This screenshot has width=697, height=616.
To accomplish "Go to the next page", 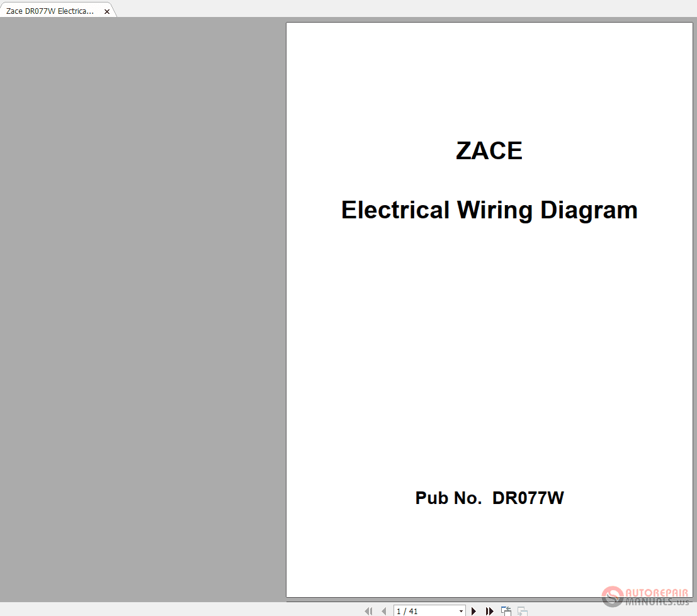I will click(x=474, y=611).
